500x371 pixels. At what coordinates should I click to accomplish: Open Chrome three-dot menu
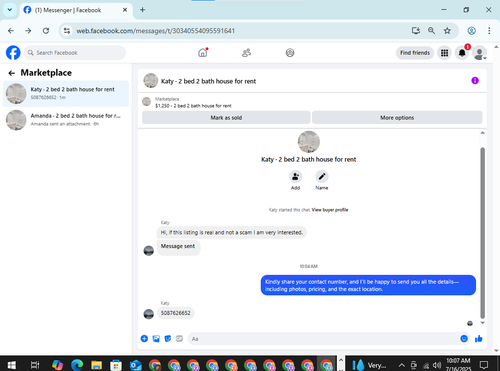pos(489,31)
